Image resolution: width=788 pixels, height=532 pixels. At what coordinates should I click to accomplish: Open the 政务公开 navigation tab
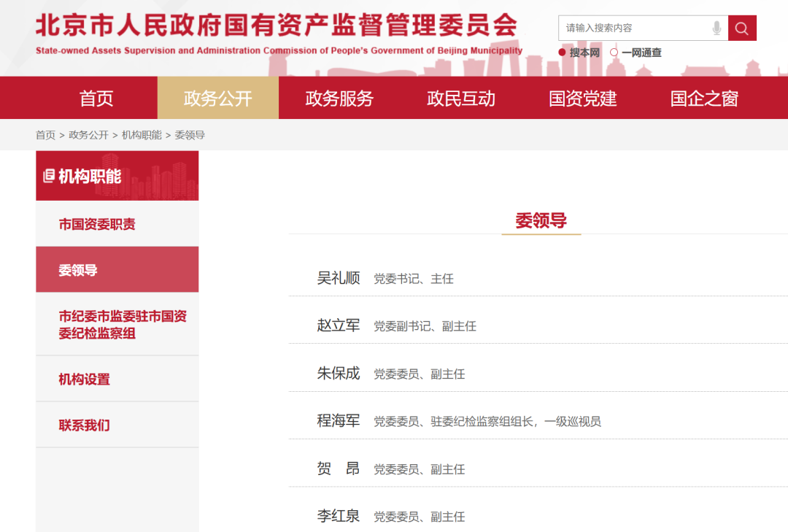217,98
